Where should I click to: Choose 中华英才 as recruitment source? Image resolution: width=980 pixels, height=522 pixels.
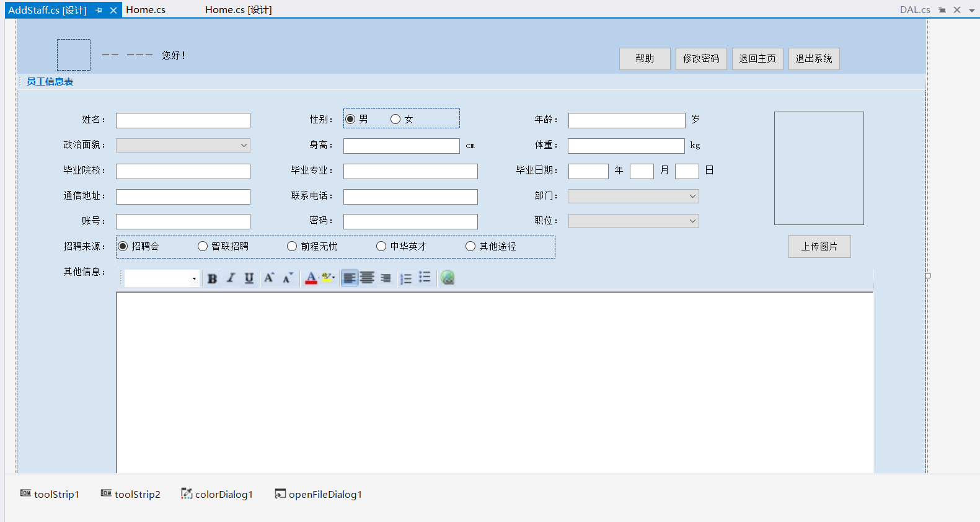click(x=402, y=246)
